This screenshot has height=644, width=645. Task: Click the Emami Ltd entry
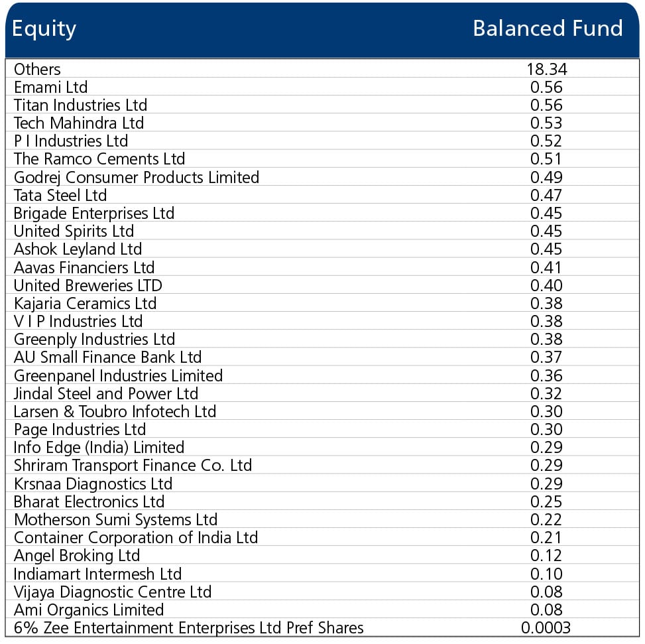point(51,87)
